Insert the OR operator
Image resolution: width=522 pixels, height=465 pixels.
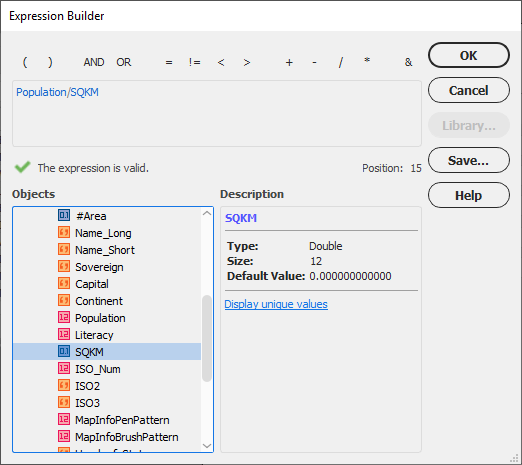pyautogui.click(x=124, y=62)
